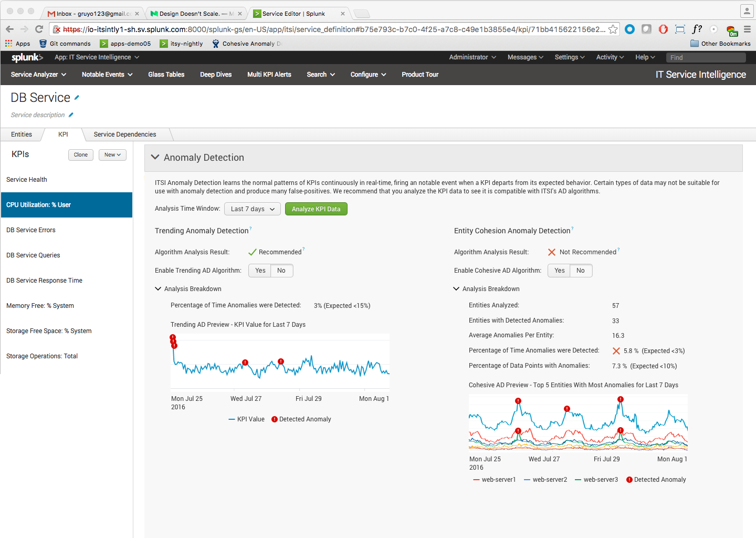The width and height of the screenshot is (756, 538).
Task: Open the Other Bookmarks folder
Action: (720, 44)
